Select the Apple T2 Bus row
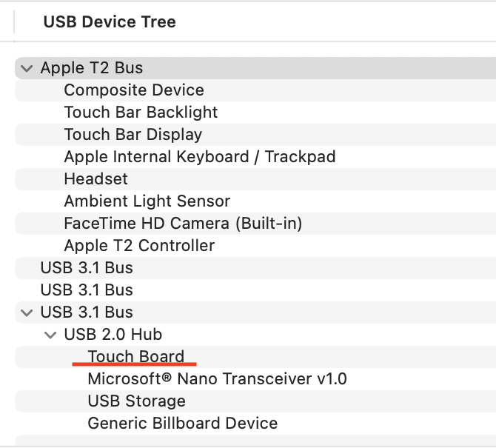Viewport: 496px width, 448px height. 92,68
